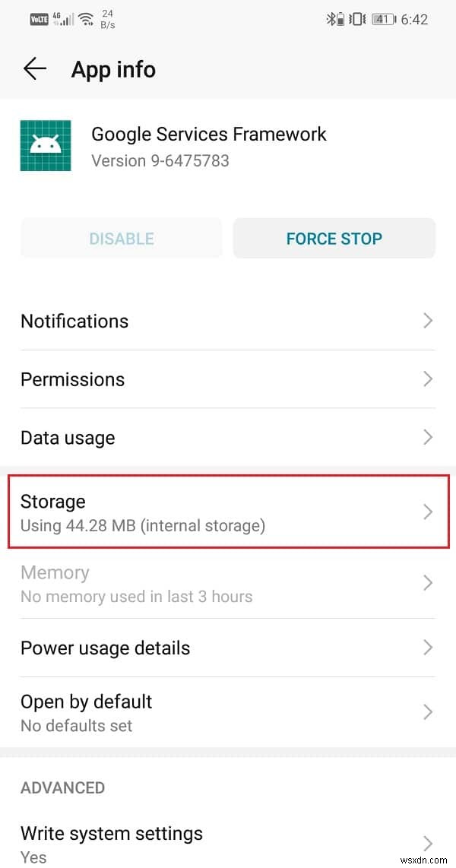
Task: Expand the Open by default section
Action: tap(228, 711)
